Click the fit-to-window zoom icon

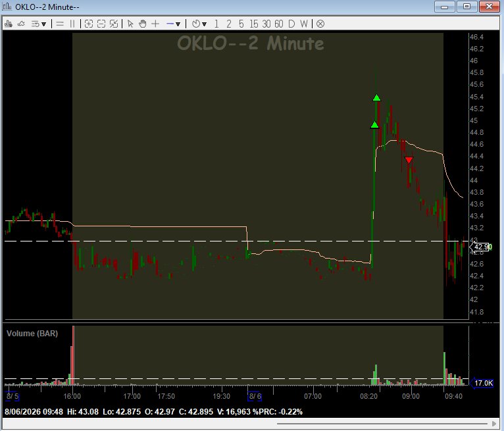[x=114, y=24]
